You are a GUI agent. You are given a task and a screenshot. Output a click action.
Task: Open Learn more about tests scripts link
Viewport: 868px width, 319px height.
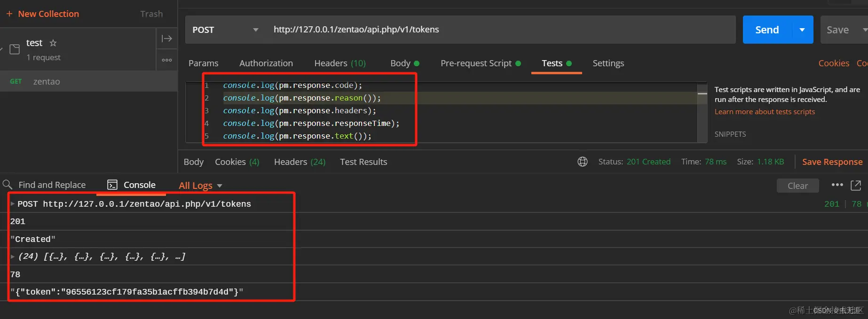point(765,111)
